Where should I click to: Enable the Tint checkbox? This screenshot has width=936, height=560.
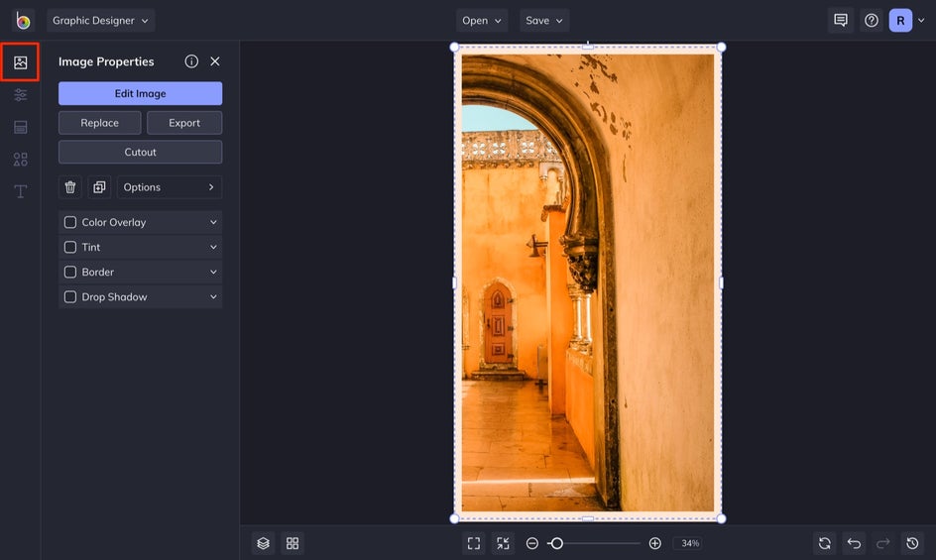(70, 247)
